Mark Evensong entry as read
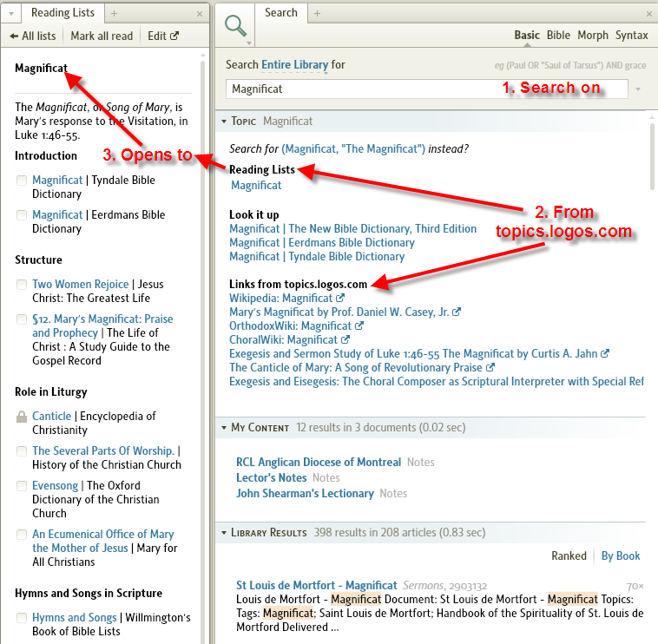This screenshot has width=658, height=644. coord(22,486)
